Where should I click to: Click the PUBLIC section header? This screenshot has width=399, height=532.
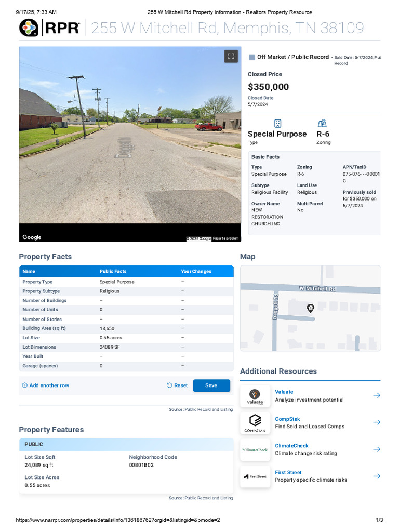tap(126, 445)
